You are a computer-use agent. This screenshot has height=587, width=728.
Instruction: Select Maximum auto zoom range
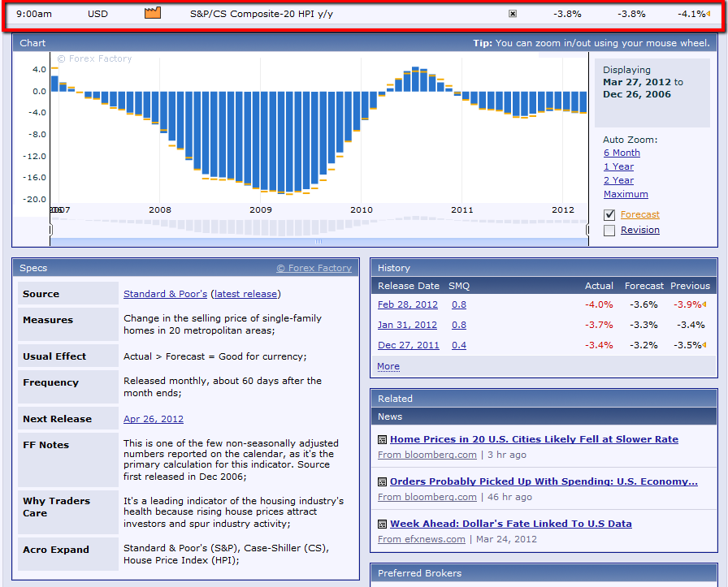click(x=626, y=194)
